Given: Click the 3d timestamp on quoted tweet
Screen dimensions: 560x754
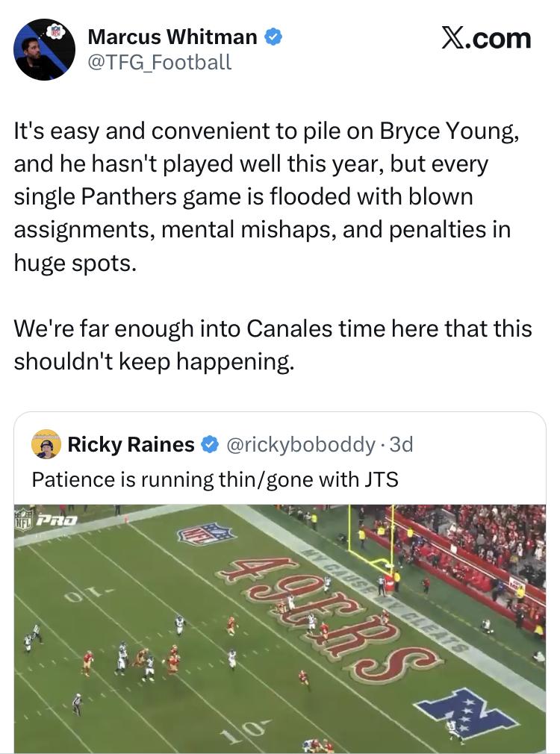Looking at the screenshot, I should 401,445.
